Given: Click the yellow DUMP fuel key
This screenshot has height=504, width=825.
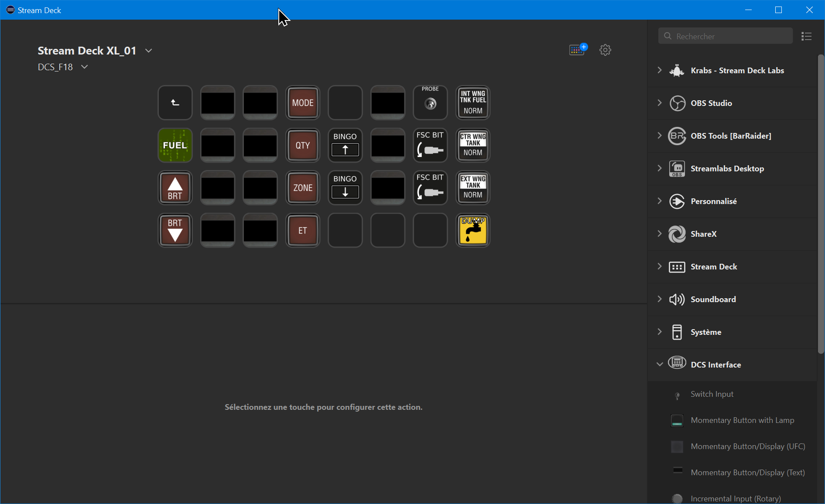Looking at the screenshot, I should (x=473, y=230).
